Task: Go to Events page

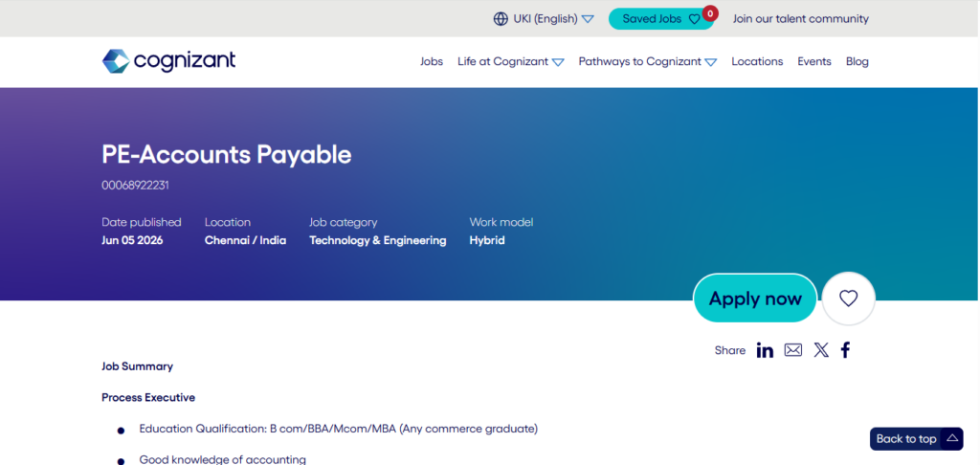Action: (814, 61)
